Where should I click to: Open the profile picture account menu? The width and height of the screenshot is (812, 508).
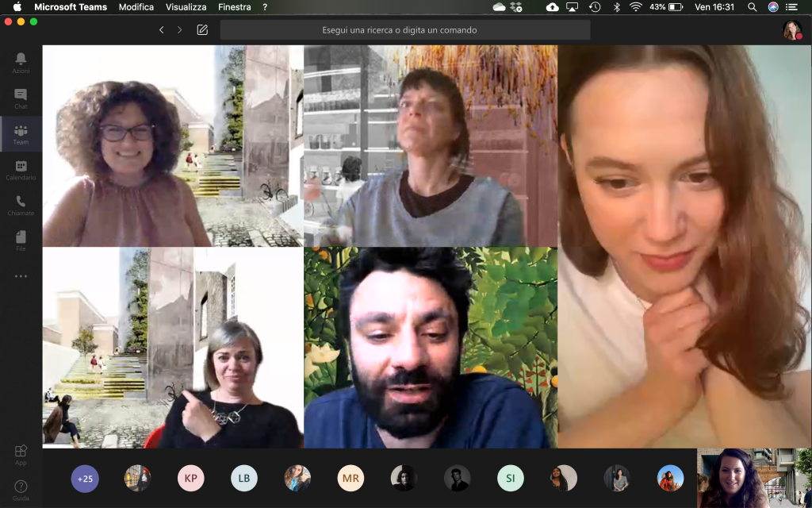791,30
